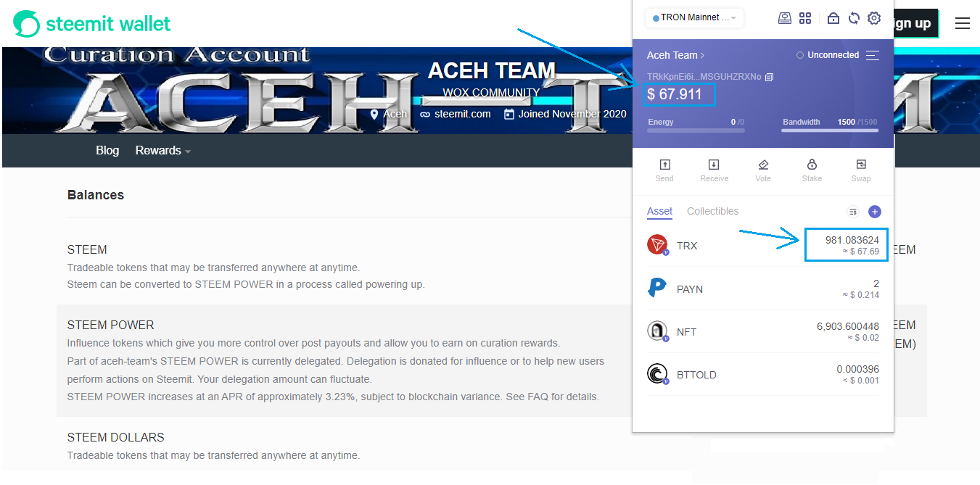Lock the wallet with the padlock icon
Screen dimensions: 980x485
coord(833,18)
